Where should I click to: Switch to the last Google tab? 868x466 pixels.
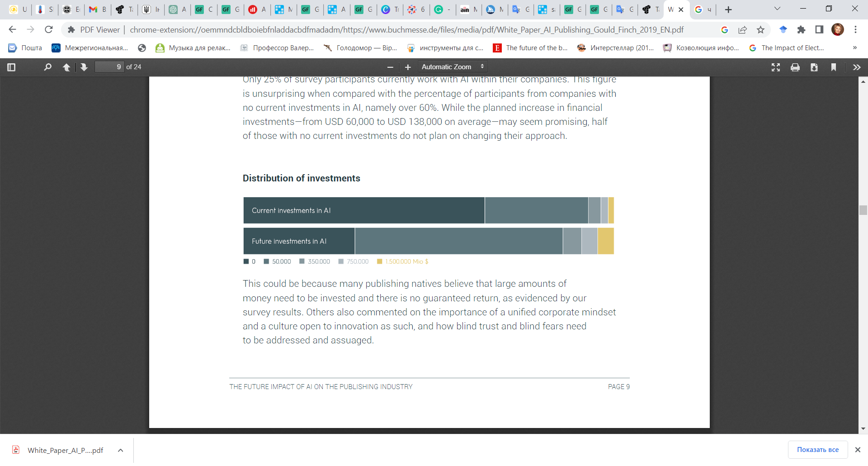pos(703,10)
